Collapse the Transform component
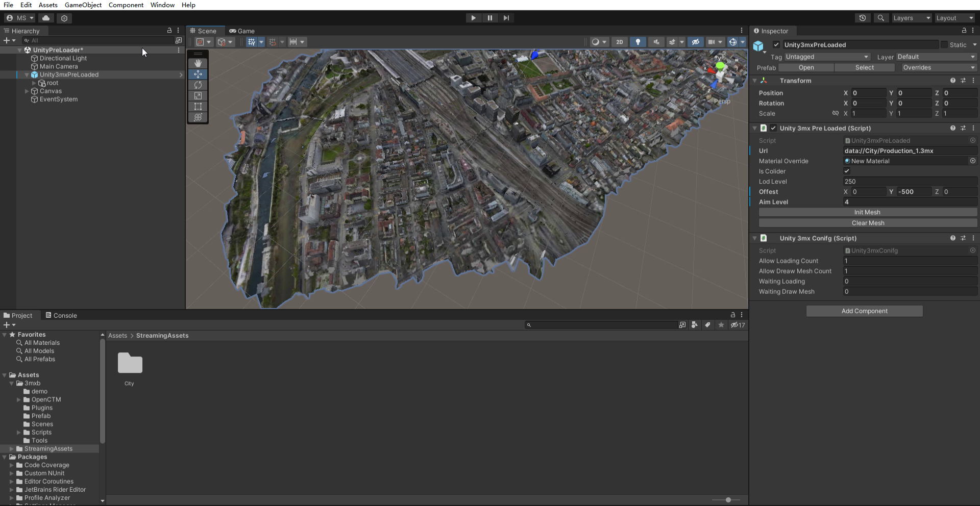Image resolution: width=980 pixels, height=506 pixels. tap(755, 81)
